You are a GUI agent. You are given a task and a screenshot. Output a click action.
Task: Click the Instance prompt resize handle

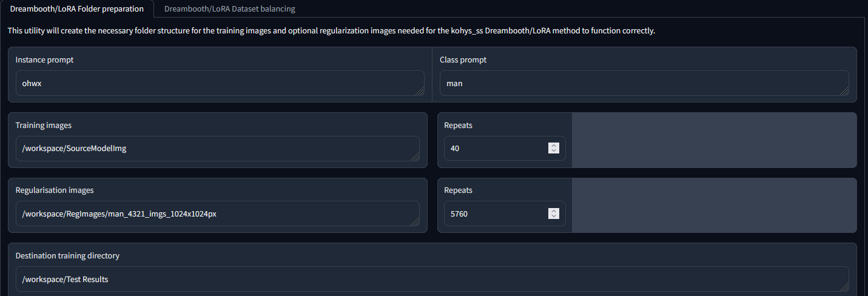coord(419,90)
